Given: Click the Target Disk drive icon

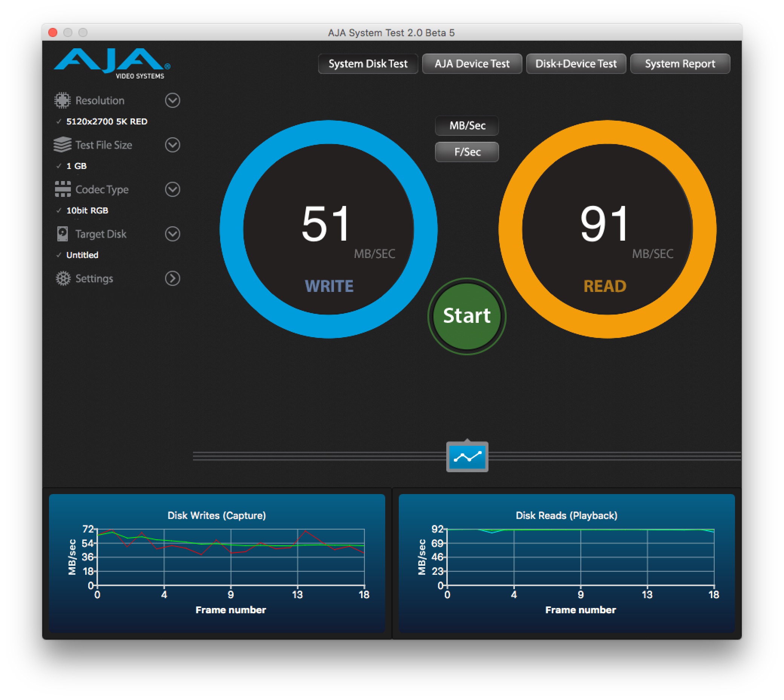Looking at the screenshot, I should 62,233.
